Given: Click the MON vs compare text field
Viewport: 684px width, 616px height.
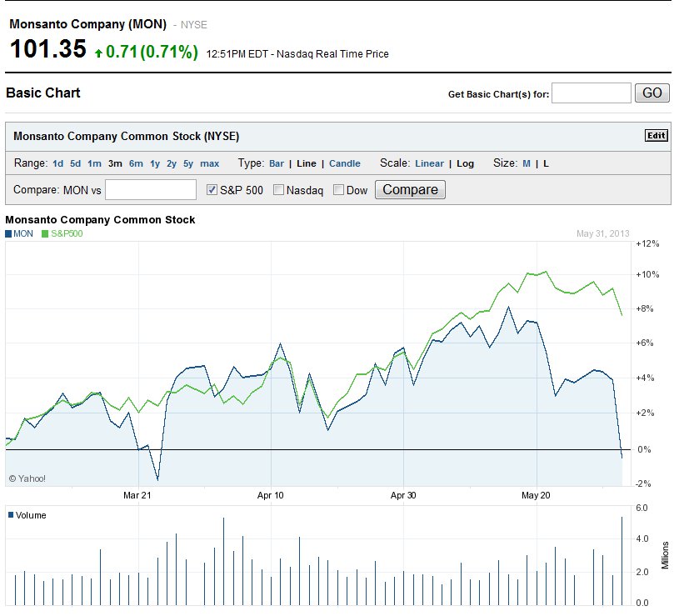Looking at the screenshot, I should tap(151, 189).
